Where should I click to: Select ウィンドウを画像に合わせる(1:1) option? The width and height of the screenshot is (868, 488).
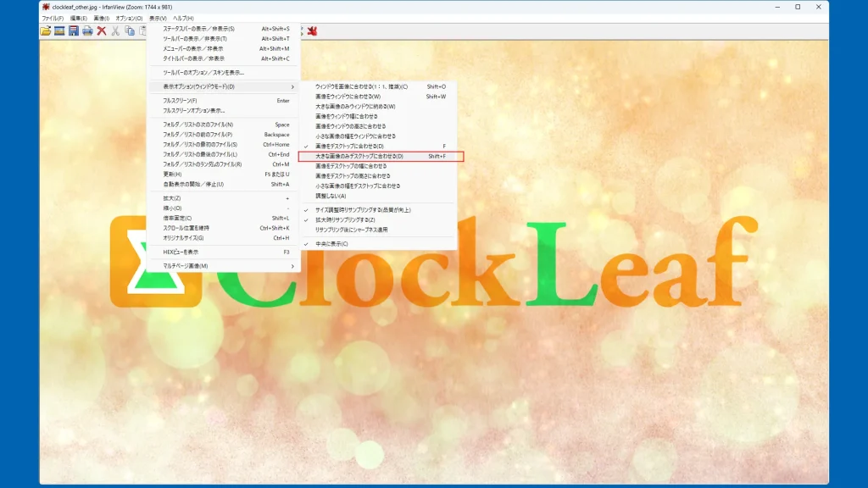pos(379,87)
